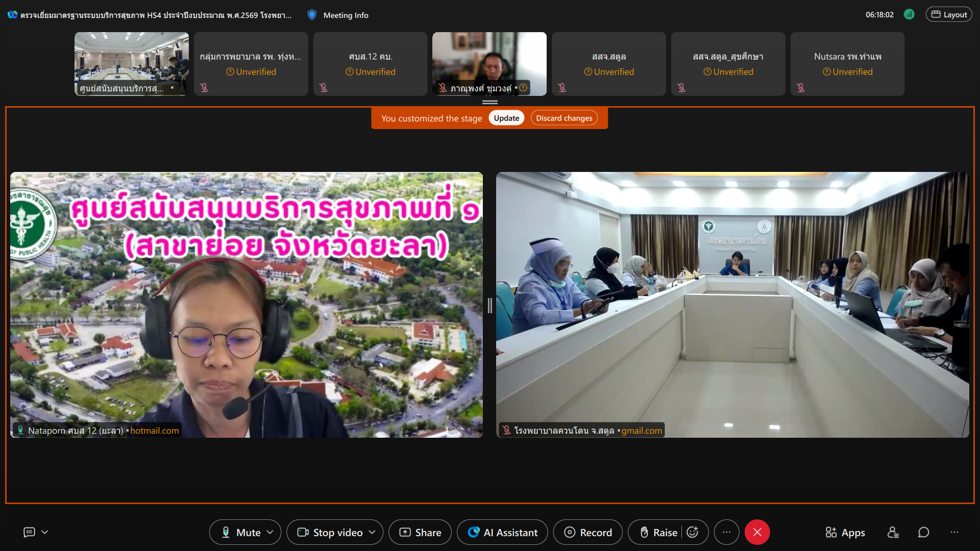Open the Layout menu
Viewport: 980px width, 551px height.
pos(949,14)
